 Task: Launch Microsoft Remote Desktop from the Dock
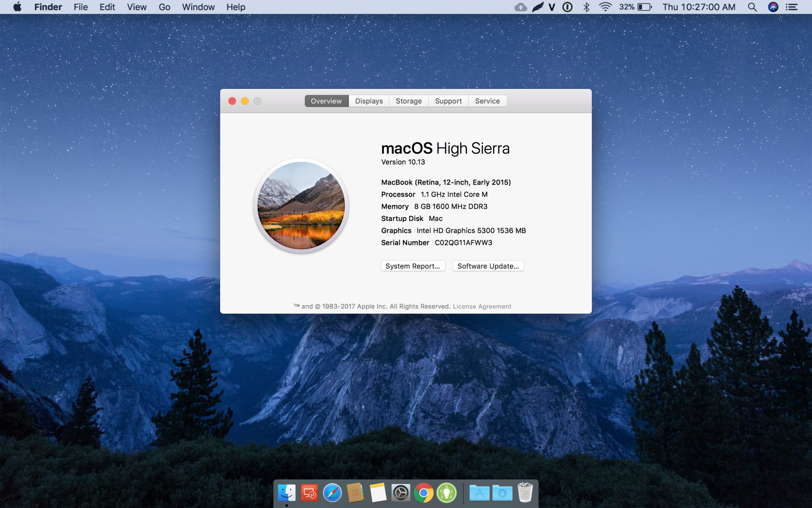point(310,493)
